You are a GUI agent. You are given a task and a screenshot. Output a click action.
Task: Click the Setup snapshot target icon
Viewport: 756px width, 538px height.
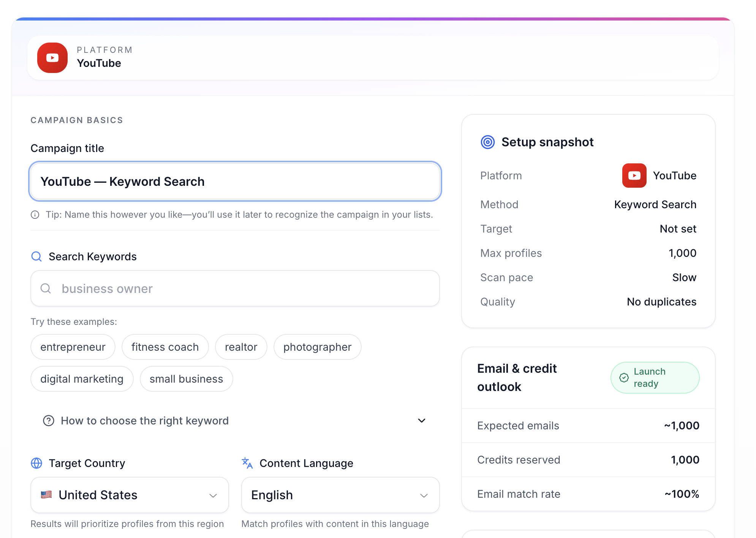(x=487, y=142)
